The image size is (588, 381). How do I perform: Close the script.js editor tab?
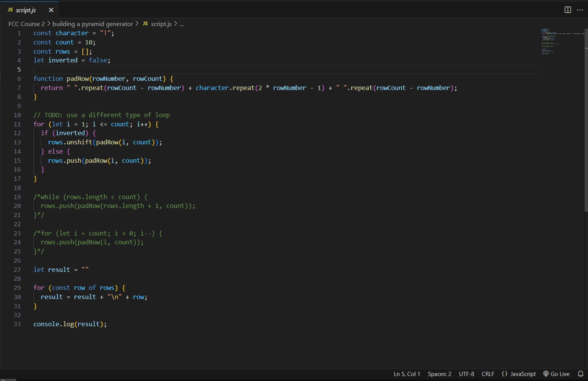click(51, 10)
